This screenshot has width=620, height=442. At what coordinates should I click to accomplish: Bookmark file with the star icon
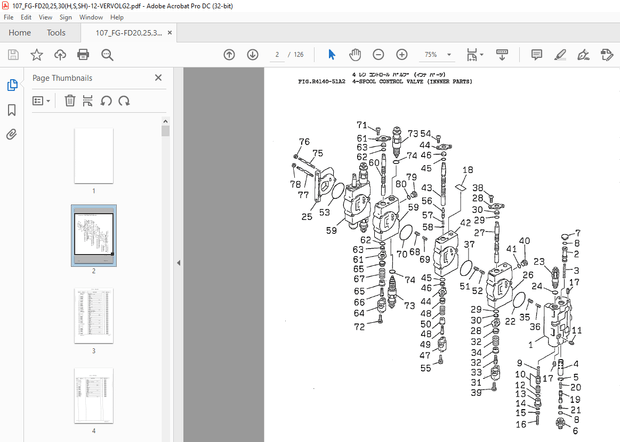click(x=37, y=55)
